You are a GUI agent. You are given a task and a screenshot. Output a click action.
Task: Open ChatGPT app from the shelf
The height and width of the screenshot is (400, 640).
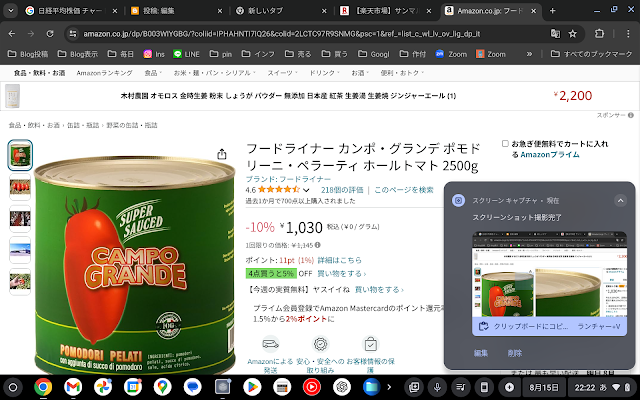[342, 387]
